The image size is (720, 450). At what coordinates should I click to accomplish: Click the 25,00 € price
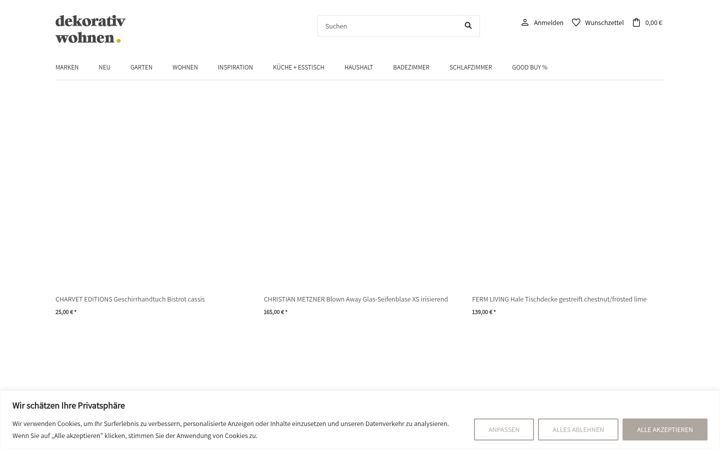[66, 312]
